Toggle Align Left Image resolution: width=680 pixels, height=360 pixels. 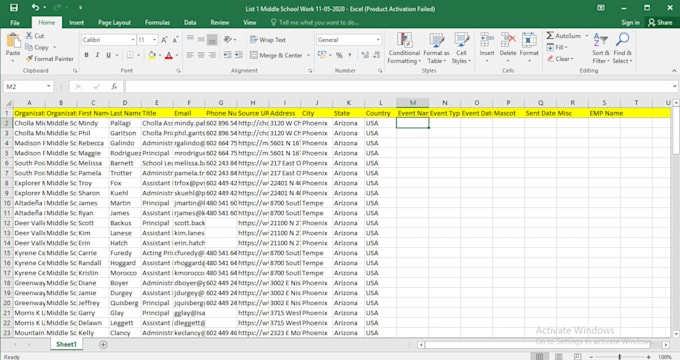(x=190, y=55)
